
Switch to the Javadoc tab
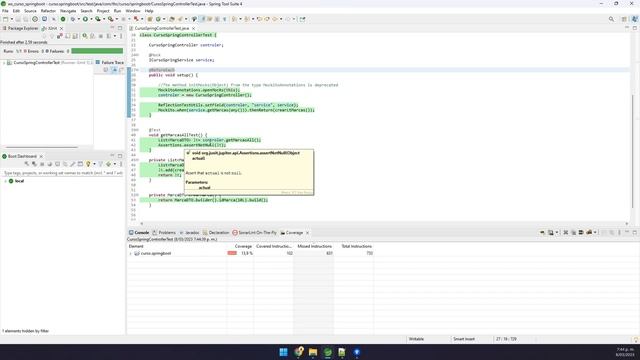click(189, 232)
